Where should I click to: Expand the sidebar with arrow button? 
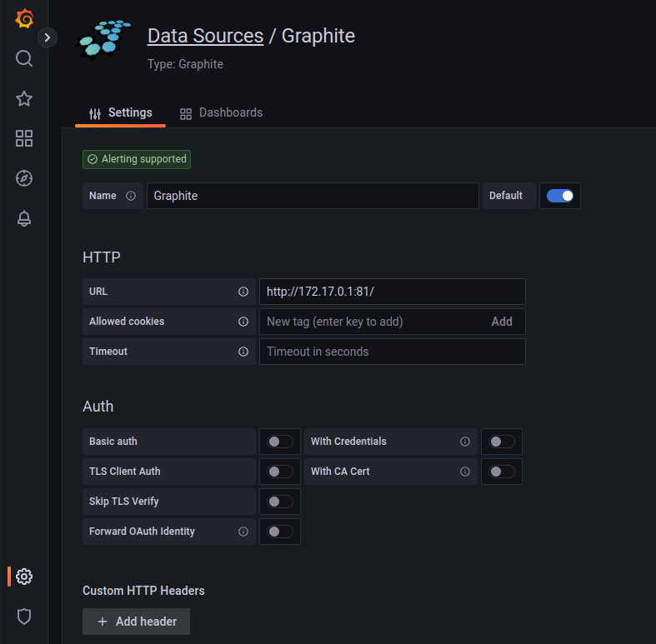tap(48, 37)
